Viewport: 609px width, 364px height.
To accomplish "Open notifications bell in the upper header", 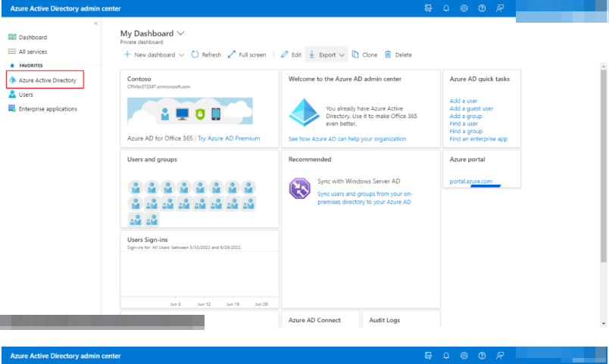I will click(446, 8).
